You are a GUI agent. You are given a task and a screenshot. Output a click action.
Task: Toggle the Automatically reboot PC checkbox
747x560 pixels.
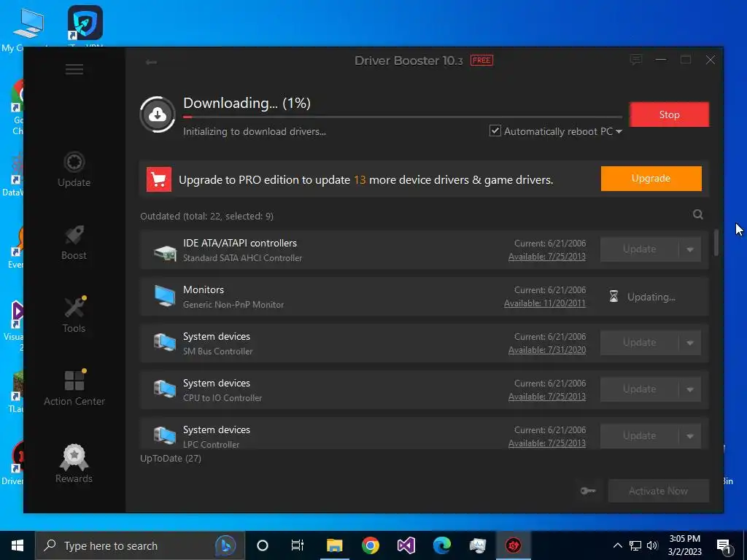(495, 131)
